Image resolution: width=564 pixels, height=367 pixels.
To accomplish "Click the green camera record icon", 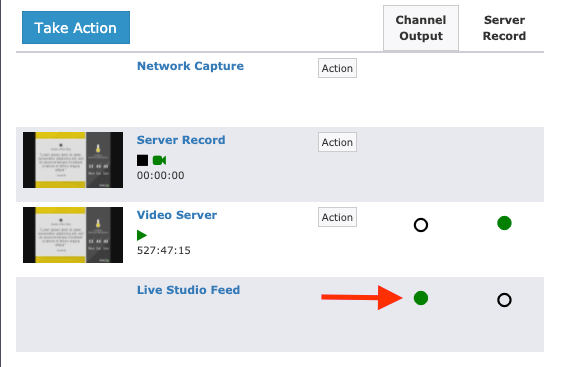I will (x=159, y=160).
